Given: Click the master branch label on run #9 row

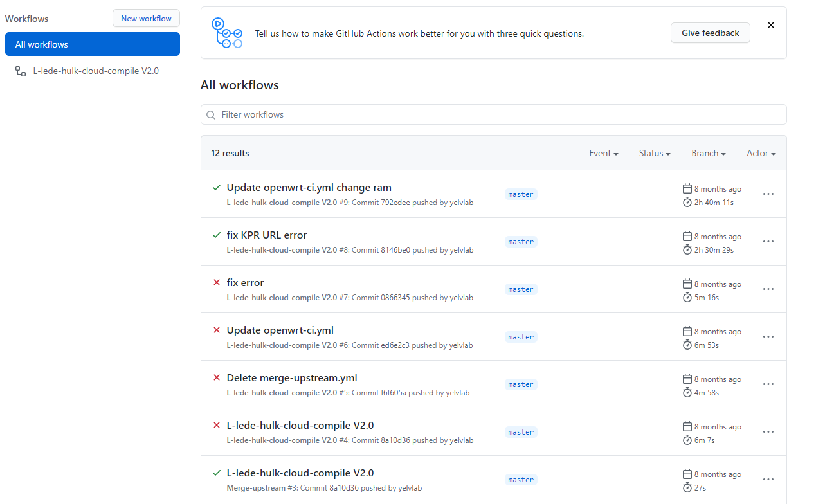Looking at the screenshot, I should point(521,194).
